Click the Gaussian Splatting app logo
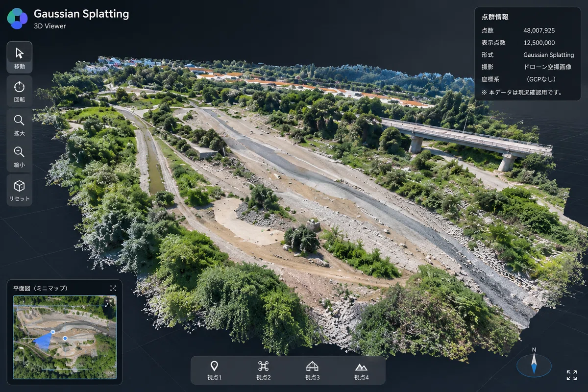Viewport: 588px width, 392px height. pos(17,19)
